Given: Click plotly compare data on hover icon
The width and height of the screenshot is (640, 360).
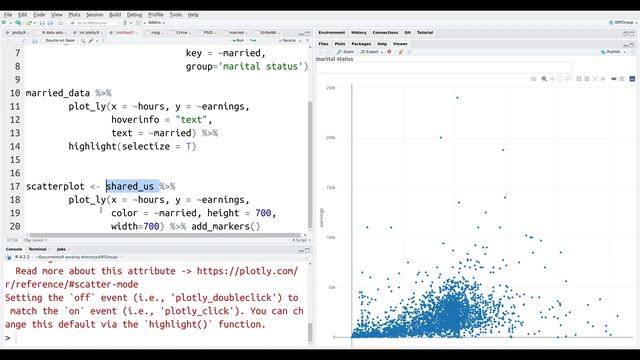Looking at the screenshot, I should 622,79.
